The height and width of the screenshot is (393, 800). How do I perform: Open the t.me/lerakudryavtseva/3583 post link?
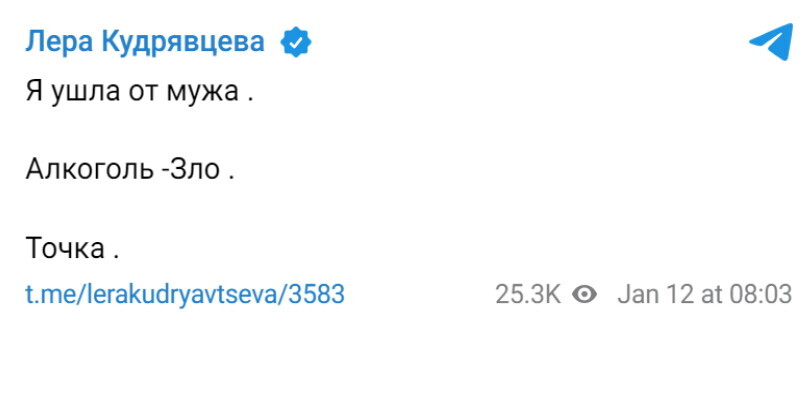click(185, 294)
